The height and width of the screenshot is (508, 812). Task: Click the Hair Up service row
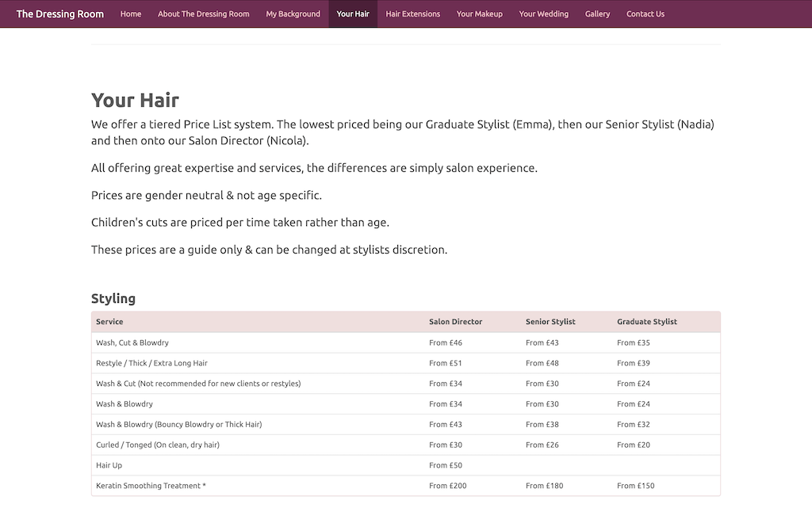pos(109,465)
